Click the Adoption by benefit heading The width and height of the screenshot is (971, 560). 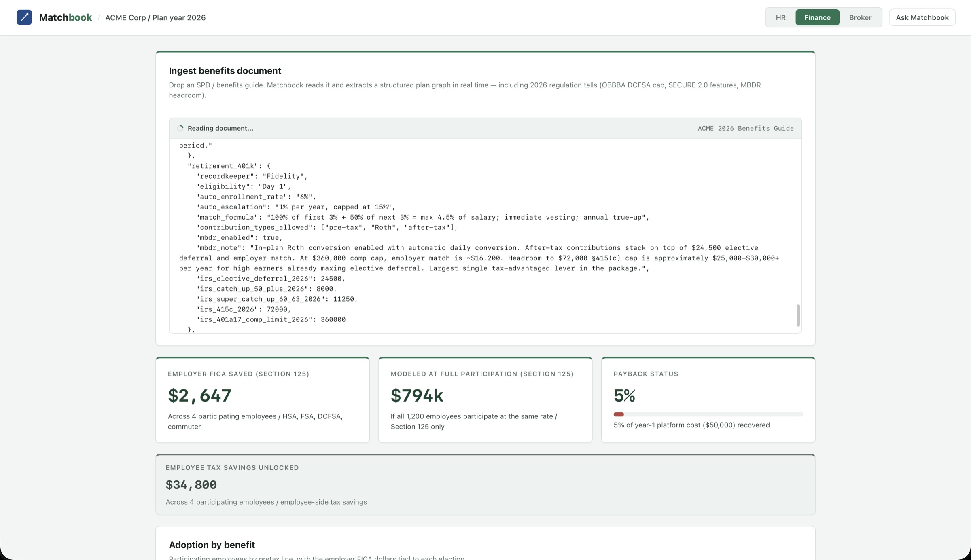coord(212,545)
